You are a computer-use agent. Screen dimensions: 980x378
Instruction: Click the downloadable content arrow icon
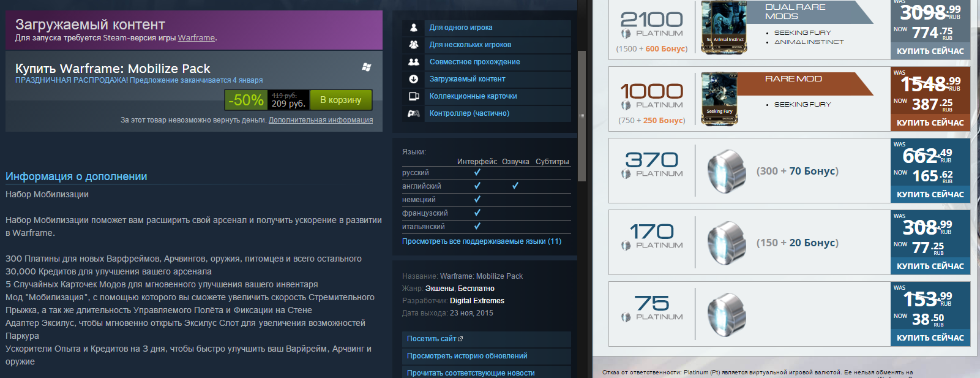[x=414, y=79]
